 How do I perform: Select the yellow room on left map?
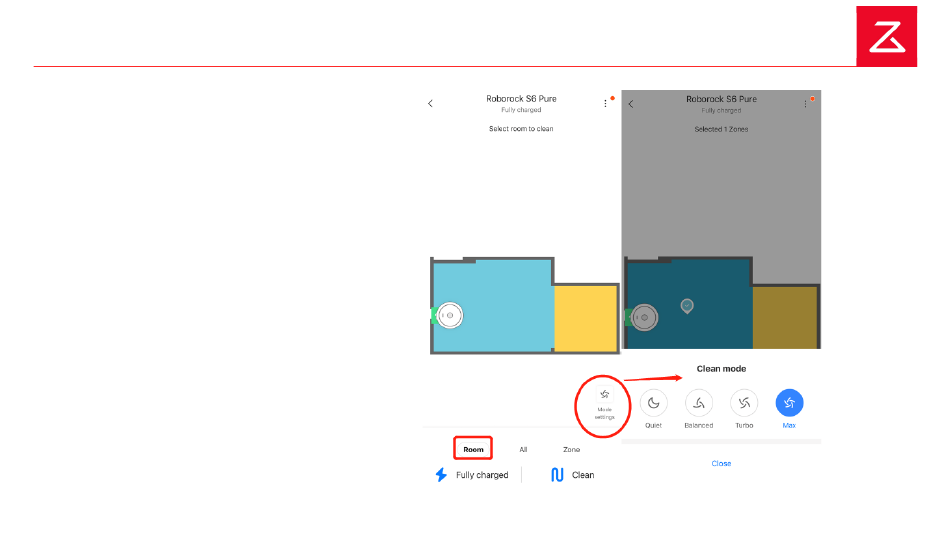[585, 317]
